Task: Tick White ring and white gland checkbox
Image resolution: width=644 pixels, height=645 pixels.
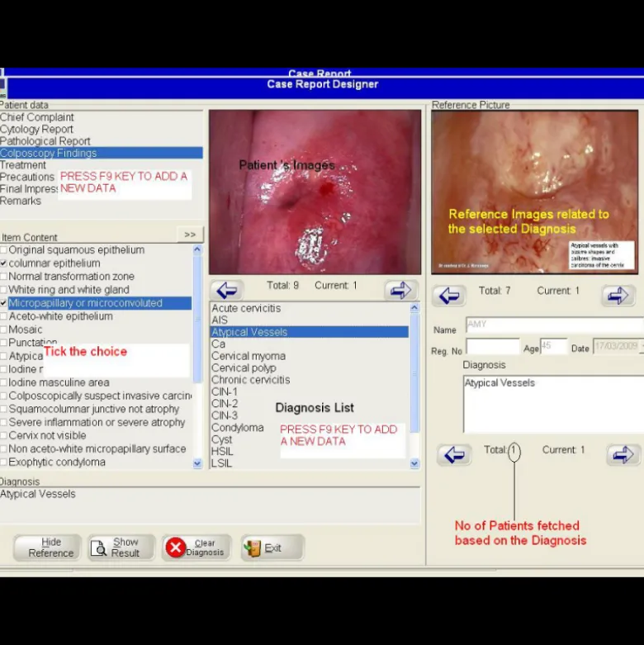Action: 3,290
